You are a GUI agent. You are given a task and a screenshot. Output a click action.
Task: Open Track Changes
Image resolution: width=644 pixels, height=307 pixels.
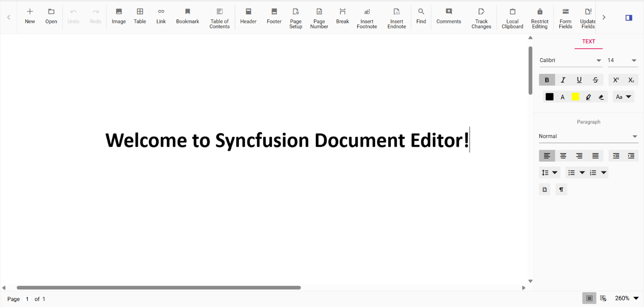(x=481, y=18)
